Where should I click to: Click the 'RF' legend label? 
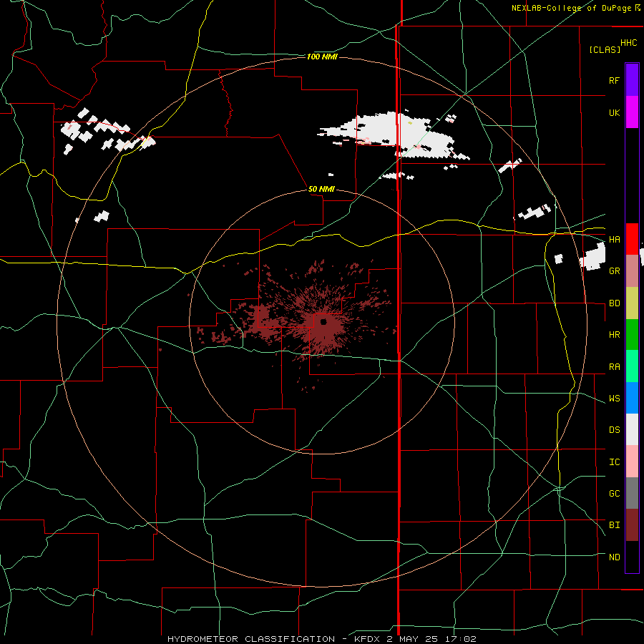point(614,80)
